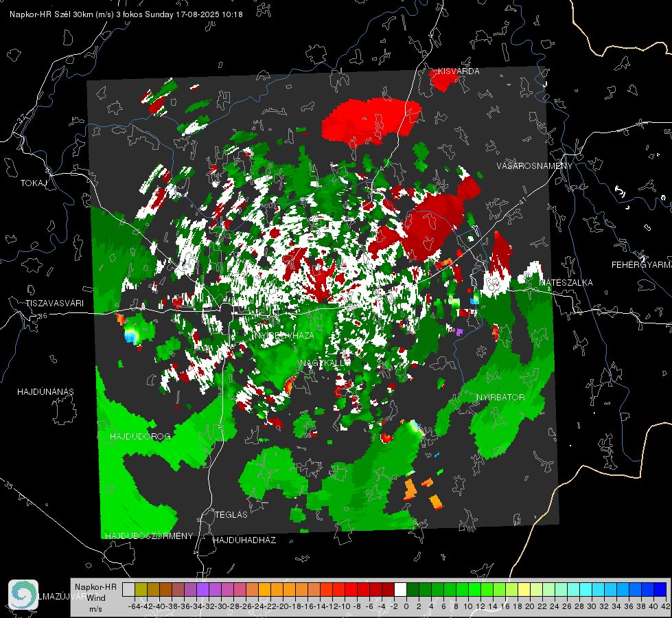
Task: Click the NYÍRBÁTOR city label
Action: tap(500, 398)
